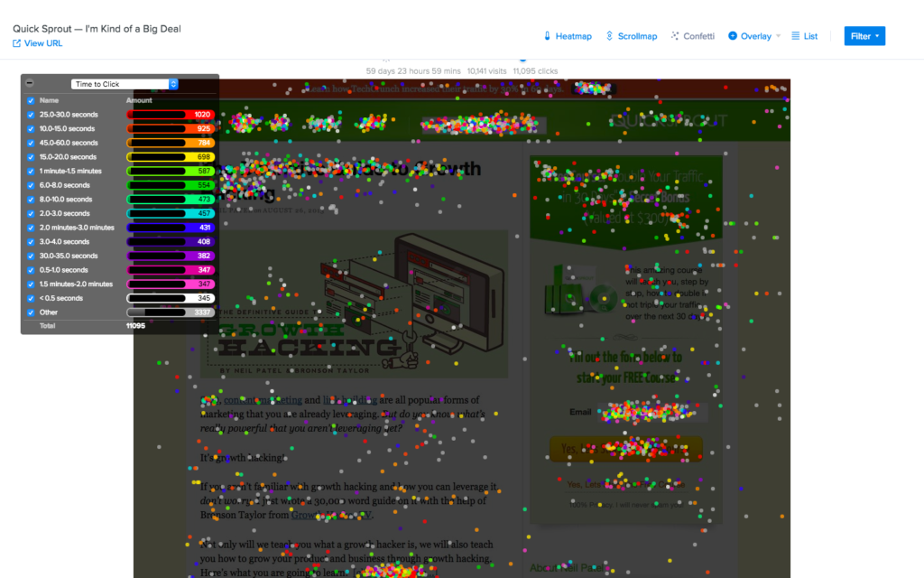Click the Overlay plus icon
This screenshot has height=578, width=924.
[733, 36]
